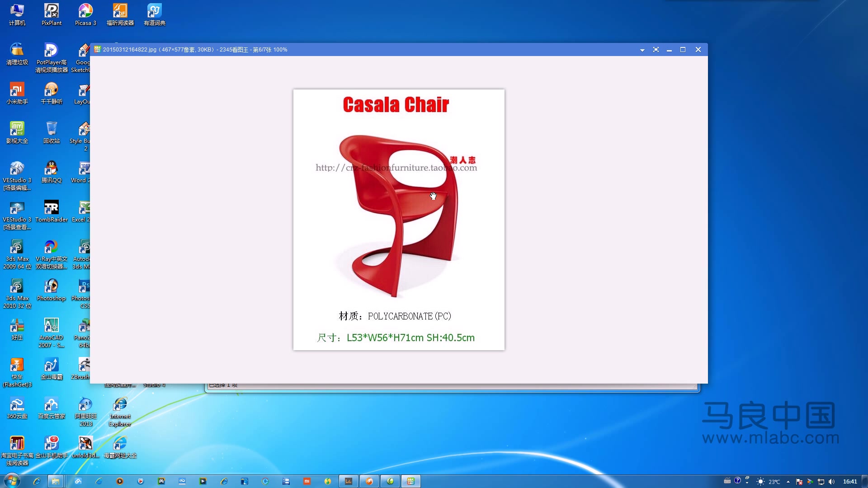Open PixPlant desktop shortcut
Image resolution: width=868 pixels, height=488 pixels.
tap(52, 11)
